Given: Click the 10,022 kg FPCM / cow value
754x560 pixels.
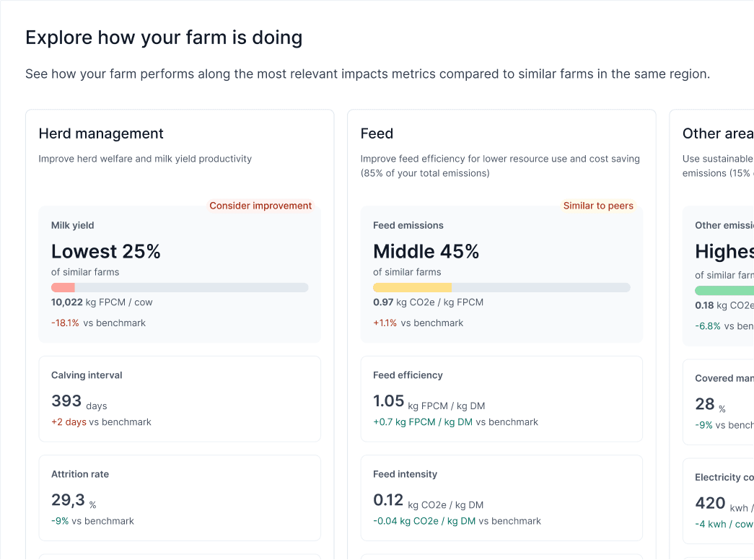Looking at the screenshot, I should click(x=102, y=302).
